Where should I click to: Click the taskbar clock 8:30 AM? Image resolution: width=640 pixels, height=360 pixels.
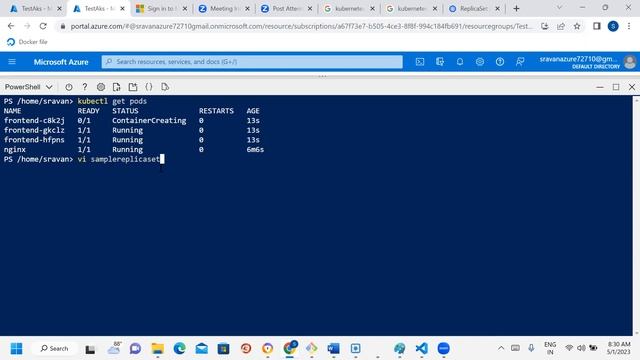pyautogui.click(x=618, y=348)
